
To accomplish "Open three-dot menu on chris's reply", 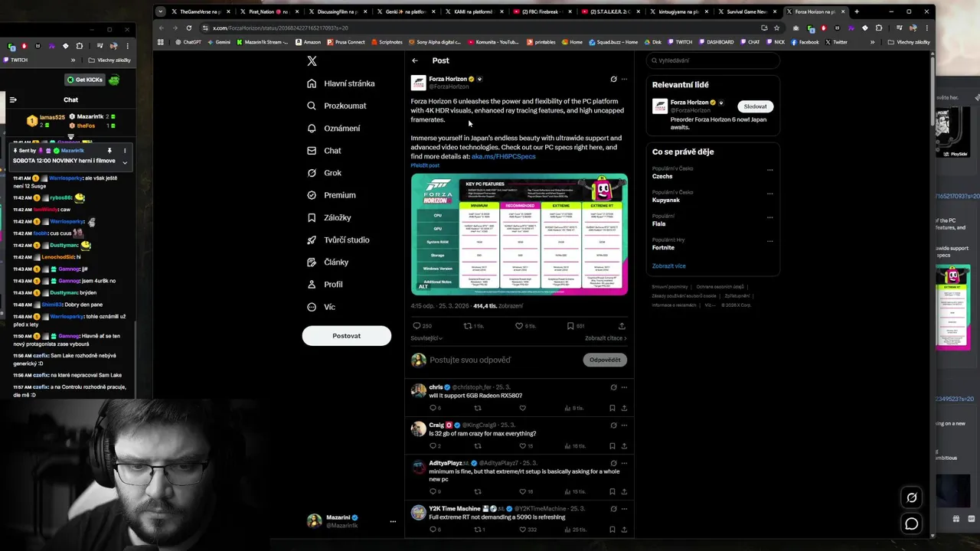I will coord(624,387).
